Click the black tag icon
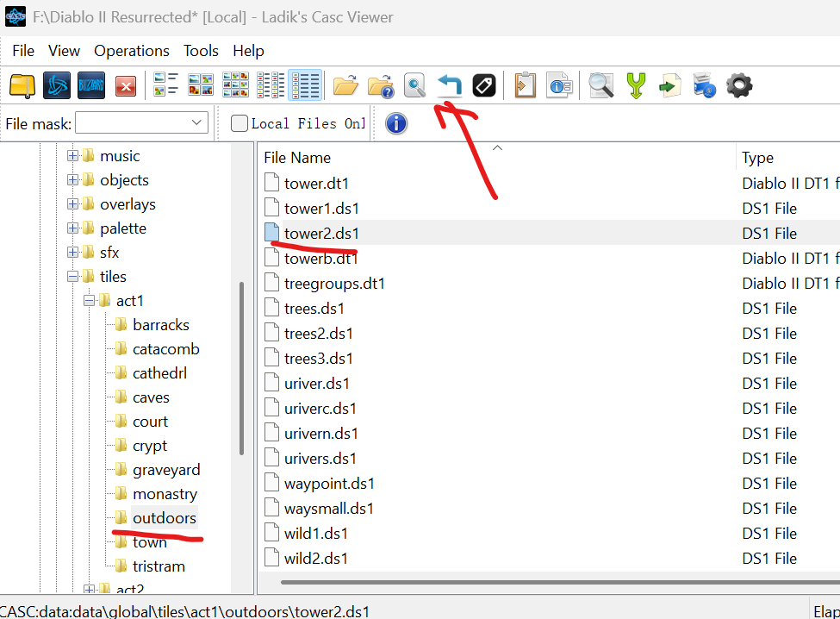The image size is (840, 619). point(484,85)
